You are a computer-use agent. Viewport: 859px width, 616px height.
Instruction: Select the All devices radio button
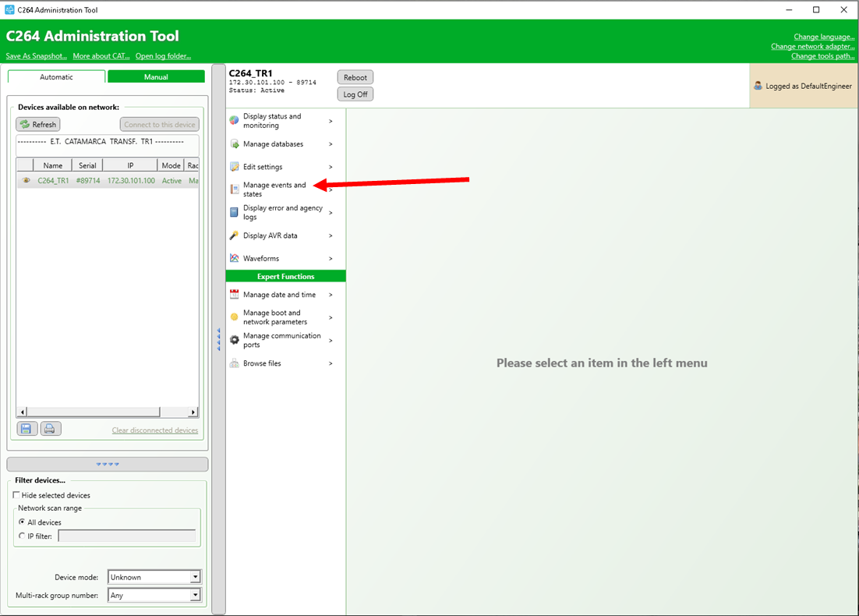[22, 522]
